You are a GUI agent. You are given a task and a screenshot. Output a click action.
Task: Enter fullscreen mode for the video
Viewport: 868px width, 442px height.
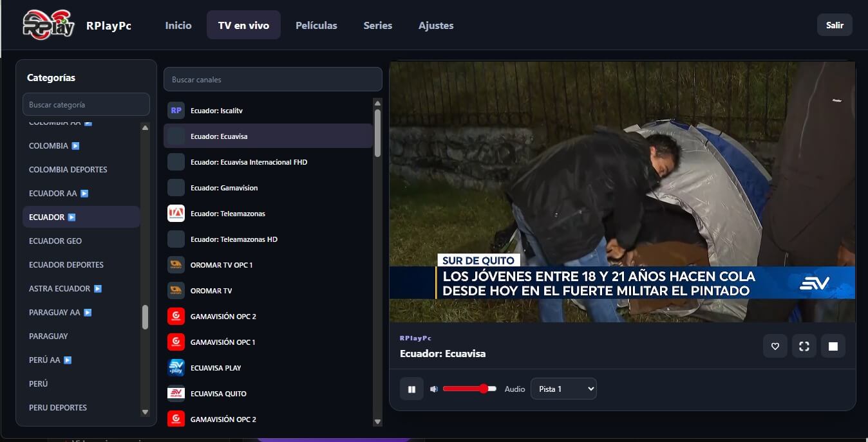point(804,346)
